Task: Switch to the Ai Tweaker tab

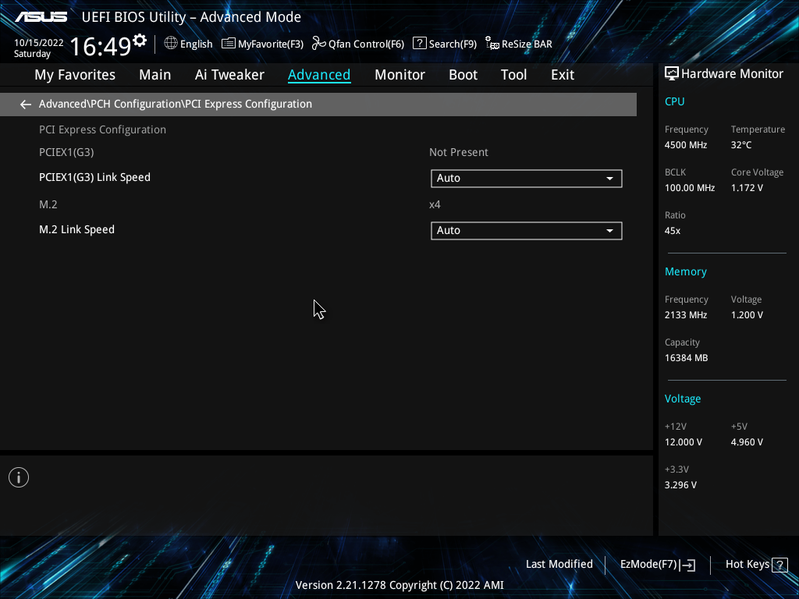Action: (229, 75)
